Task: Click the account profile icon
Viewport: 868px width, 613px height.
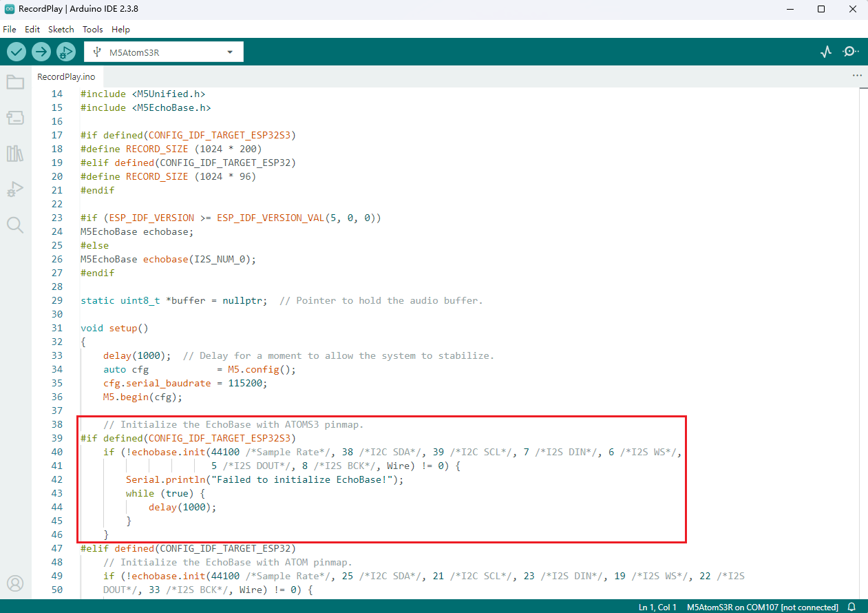Action: 15,583
